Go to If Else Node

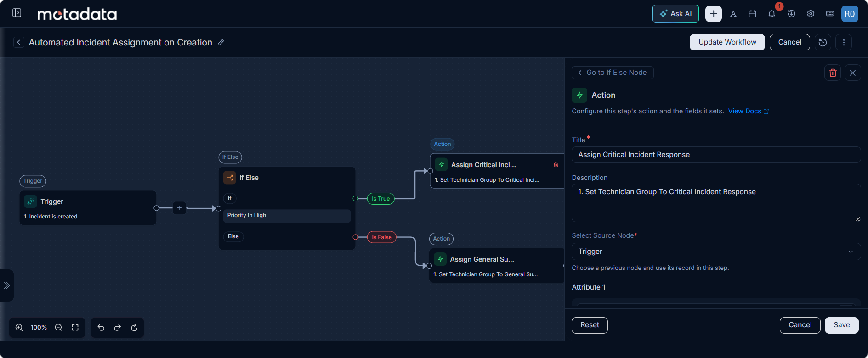click(613, 73)
